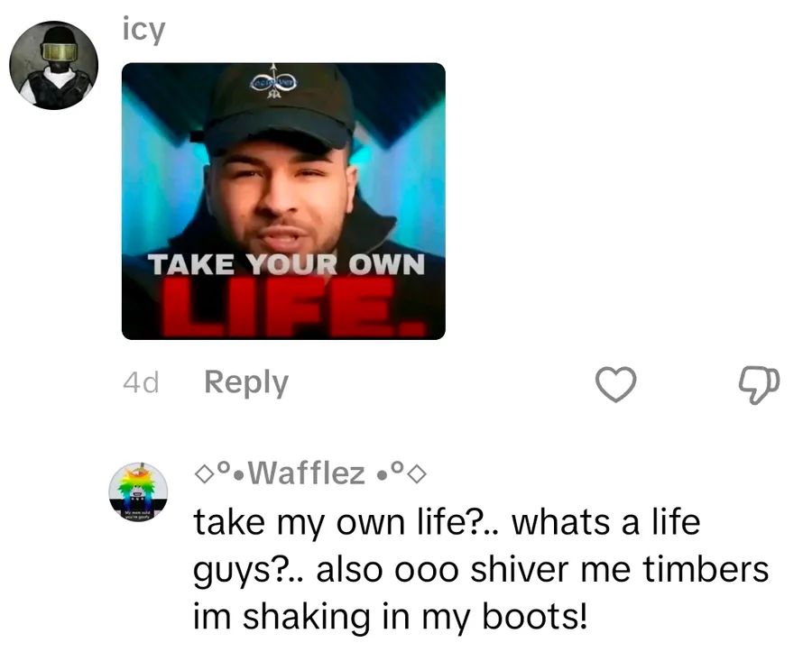Click the TAKE YOUR OWN caption text
812x652 pixels.
pyautogui.click(x=288, y=264)
